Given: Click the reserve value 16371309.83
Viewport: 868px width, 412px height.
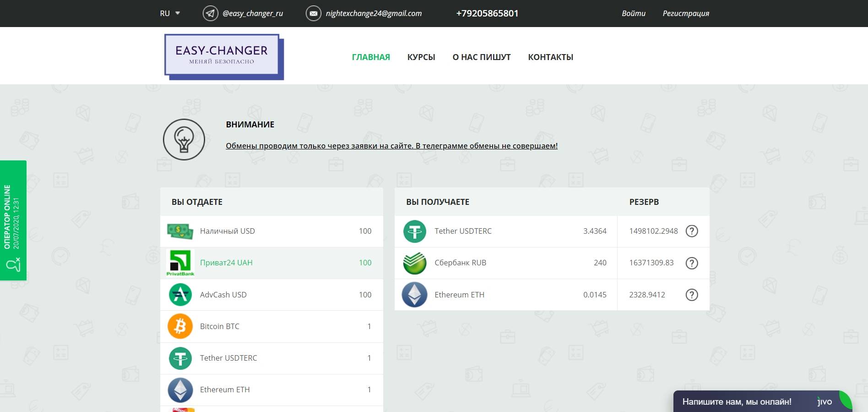Looking at the screenshot, I should coord(651,263).
